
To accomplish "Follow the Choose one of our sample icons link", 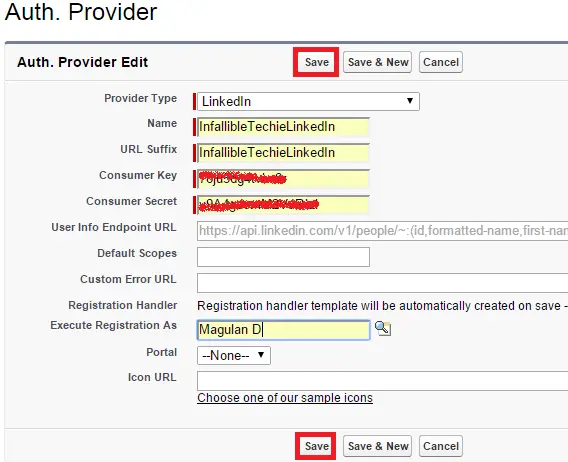I will (285, 398).
